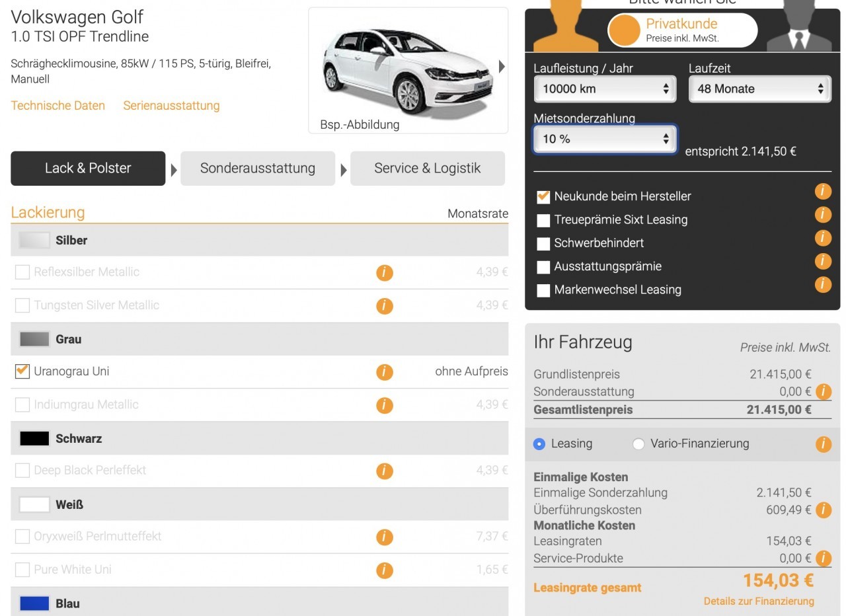Click the 'entspricht 2.141,50 €' text

pyautogui.click(x=740, y=151)
